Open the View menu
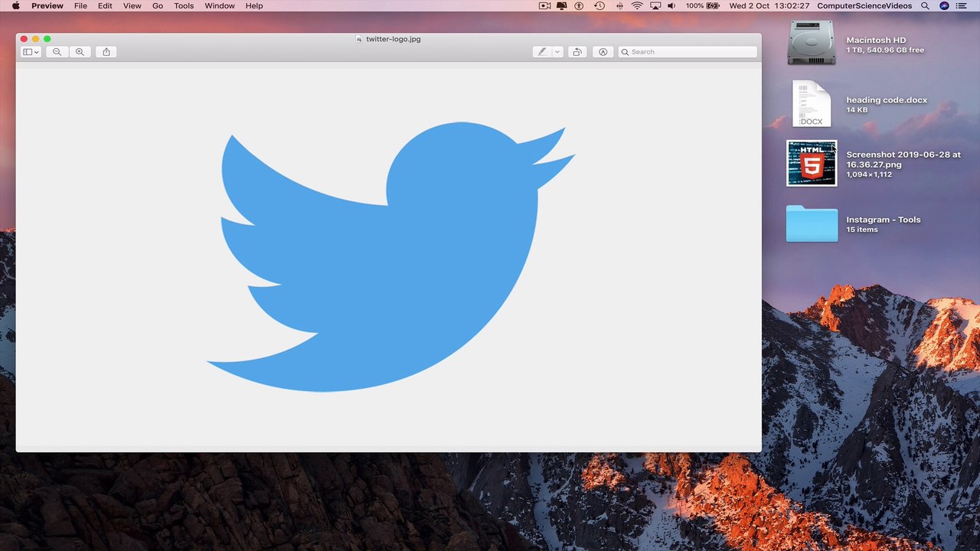Viewport: 980px width, 551px height. point(132,5)
